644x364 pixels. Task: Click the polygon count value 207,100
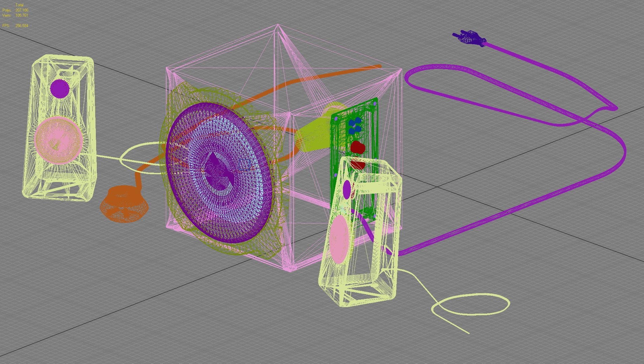pos(22,10)
